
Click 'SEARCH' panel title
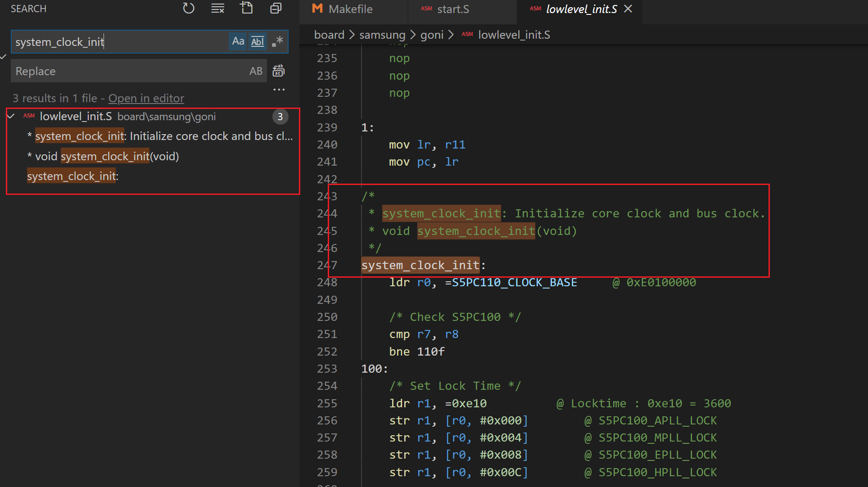click(29, 9)
